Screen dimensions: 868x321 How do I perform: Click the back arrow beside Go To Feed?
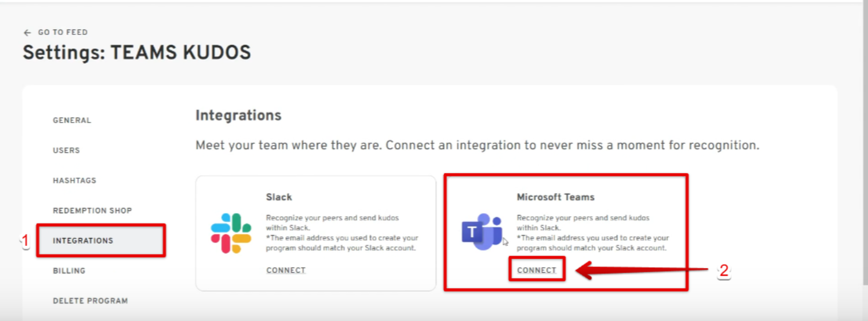tap(27, 33)
